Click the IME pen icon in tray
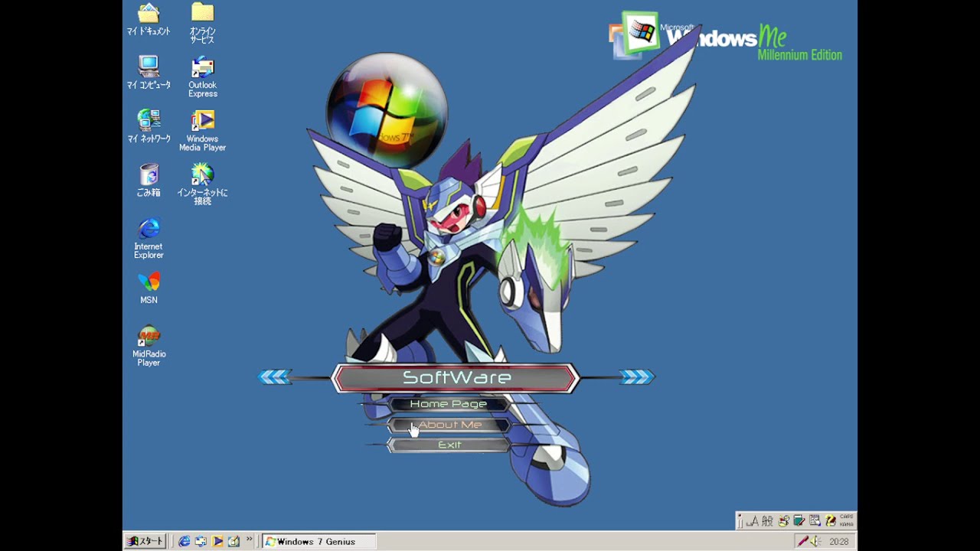 802,541
